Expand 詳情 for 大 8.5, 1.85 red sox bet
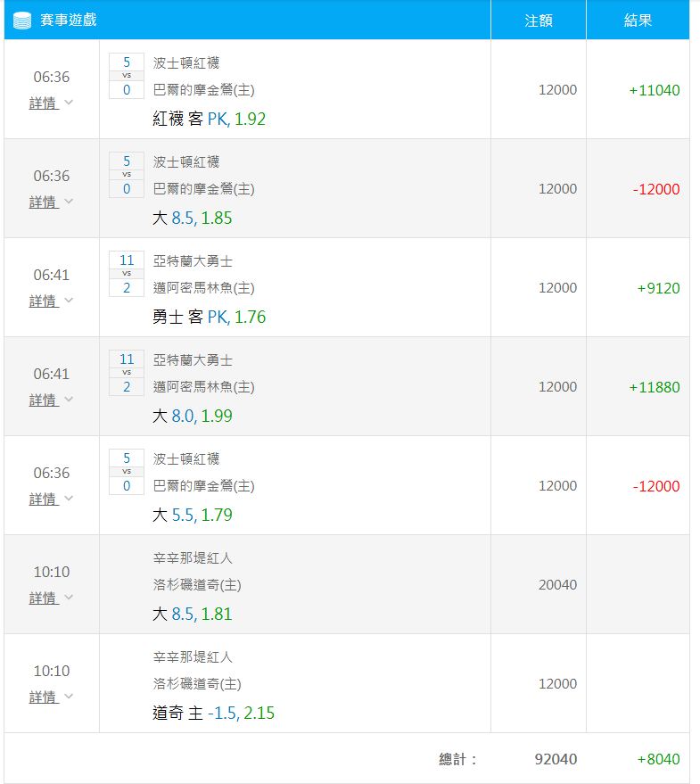700x784 pixels. point(51,202)
